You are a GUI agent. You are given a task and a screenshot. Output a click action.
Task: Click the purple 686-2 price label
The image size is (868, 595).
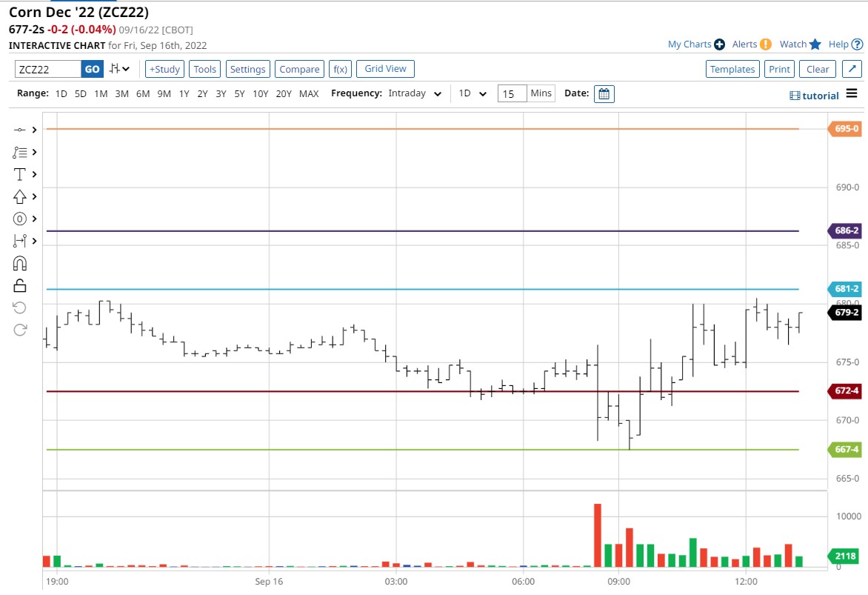click(x=845, y=230)
